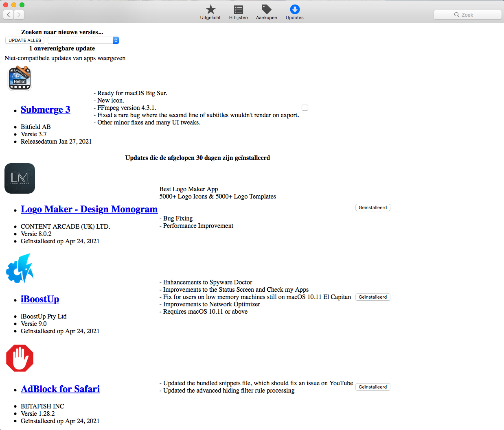This screenshot has width=504, height=430.
Task: Click 'Ready for macOS Big Sur.' note
Action: [x=130, y=93]
